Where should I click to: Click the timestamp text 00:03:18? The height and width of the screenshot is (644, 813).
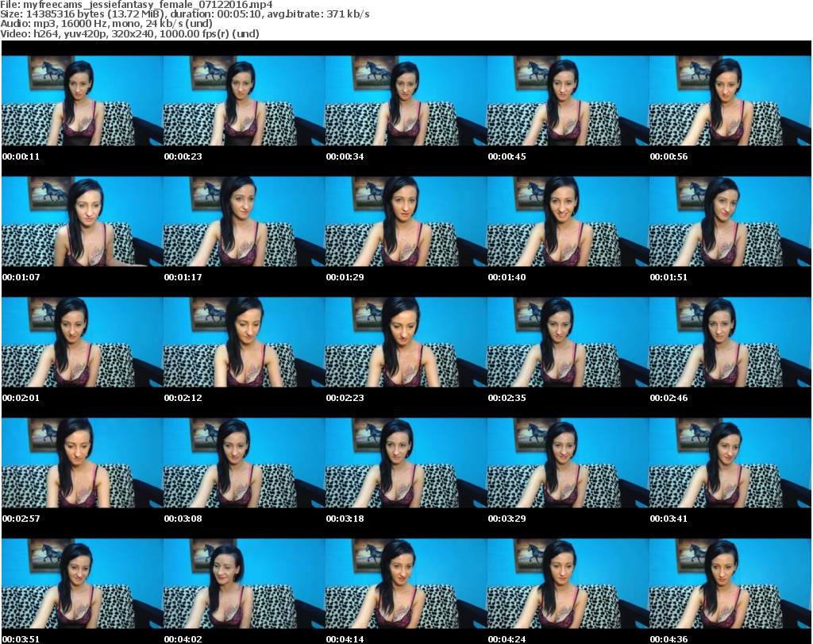click(345, 519)
